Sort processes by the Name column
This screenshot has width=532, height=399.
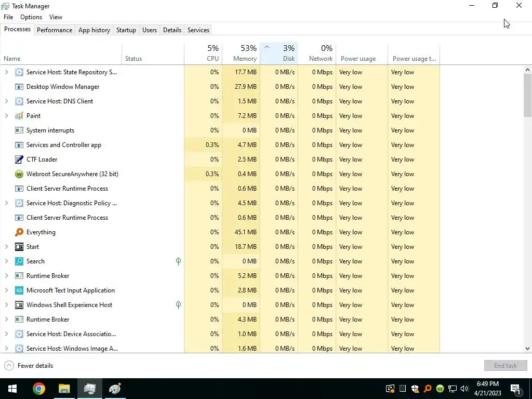(x=61, y=54)
